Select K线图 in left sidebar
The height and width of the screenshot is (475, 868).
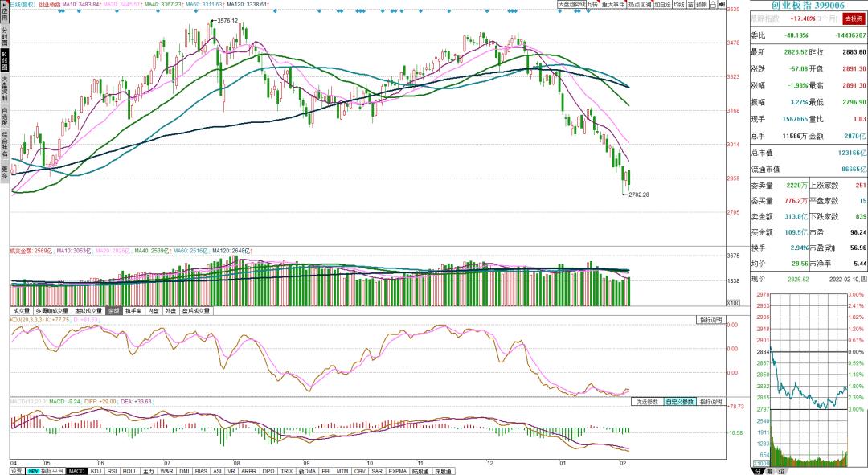click(x=5, y=61)
